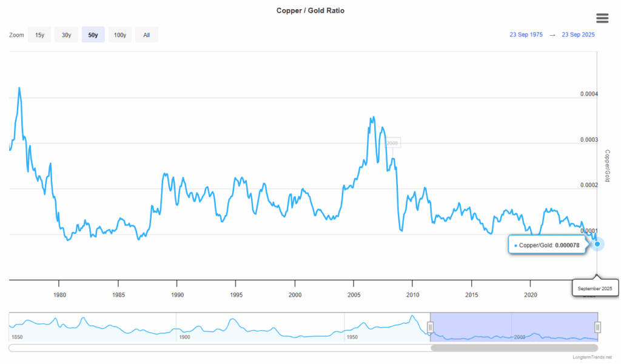The width and height of the screenshot is (621, 364).
Task: Click the horizontal scrollbar thumb
Action: coord(514,348)
